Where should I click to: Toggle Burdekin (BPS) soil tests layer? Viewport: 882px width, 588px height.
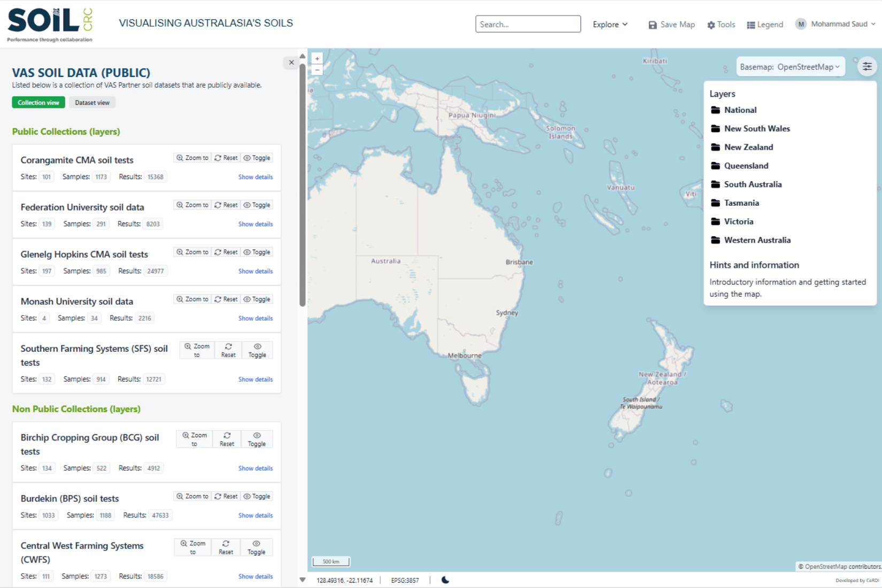[257, 497]
